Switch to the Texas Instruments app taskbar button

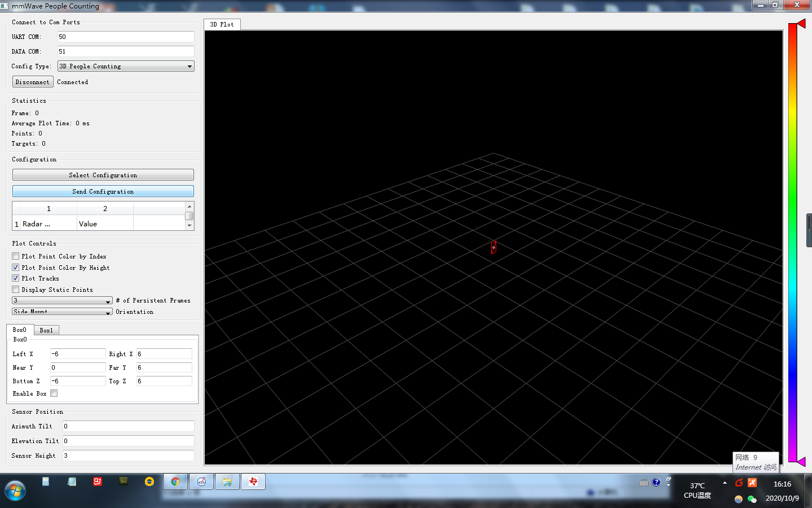(x=253, y=481)
